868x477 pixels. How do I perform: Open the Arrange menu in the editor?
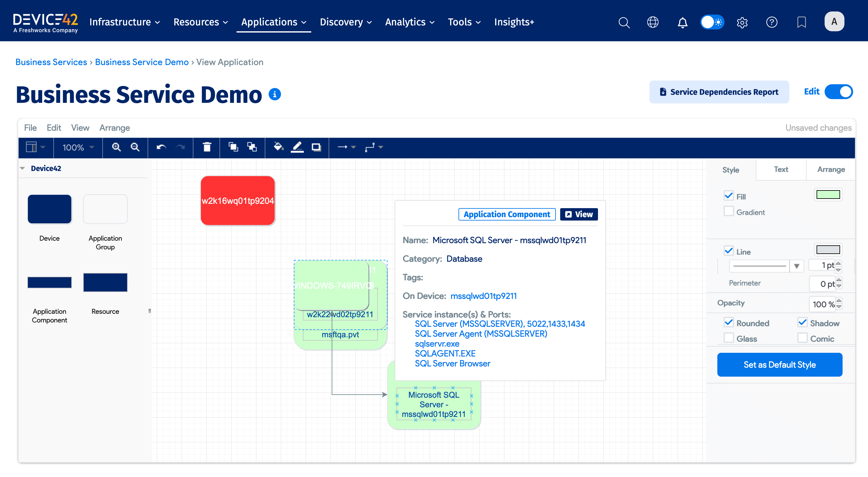coord(115,128)
